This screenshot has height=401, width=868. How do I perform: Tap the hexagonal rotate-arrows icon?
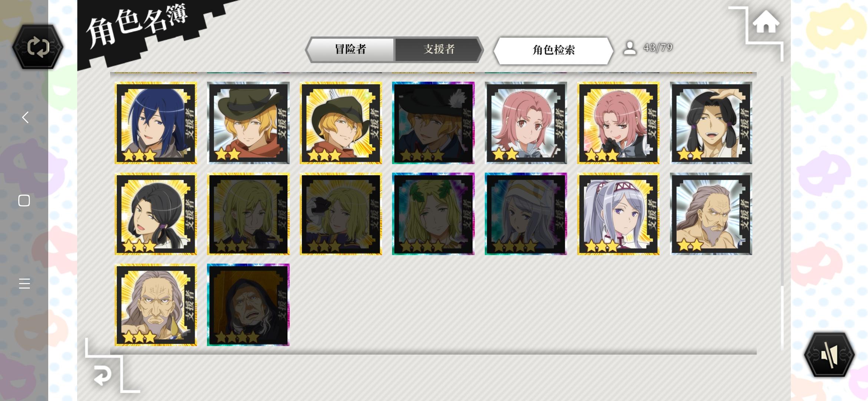37,47
